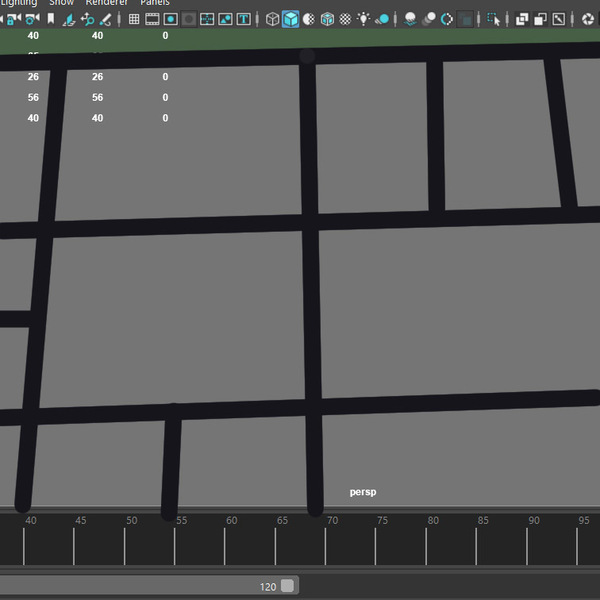This screenshot has width=600, height=600.
Task: Click the persp camera label
Action: [x=363, y=492]
